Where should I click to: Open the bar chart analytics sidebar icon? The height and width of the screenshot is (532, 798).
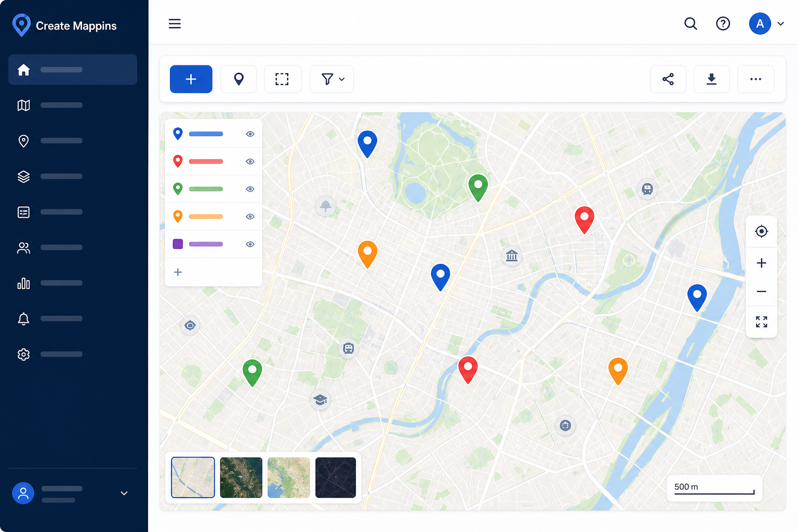23,283
